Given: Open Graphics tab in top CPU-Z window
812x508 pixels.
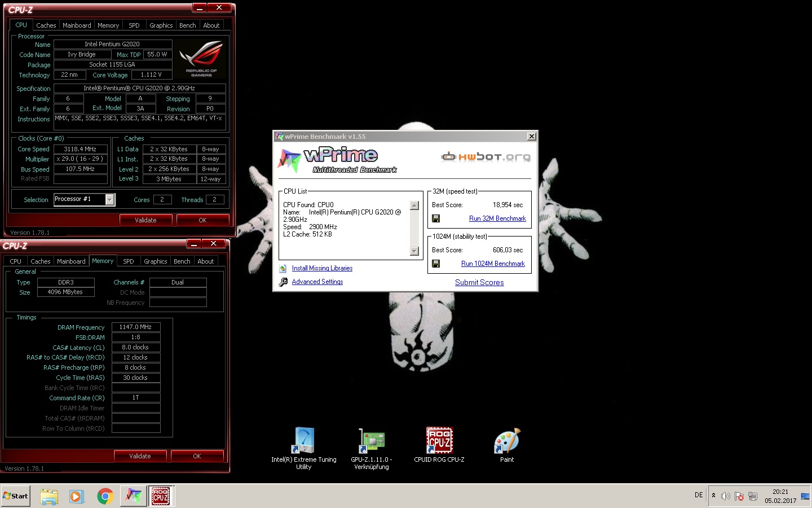Looking at the screenshot, I should pyautogui.click(x=161, y=25).
